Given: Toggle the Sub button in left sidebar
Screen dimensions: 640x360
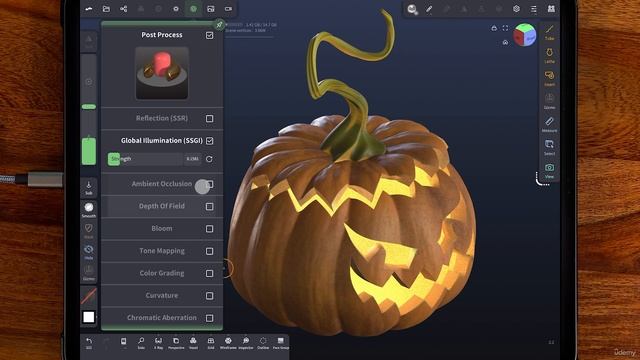Looking at the screenshot, I should (89, 188).
